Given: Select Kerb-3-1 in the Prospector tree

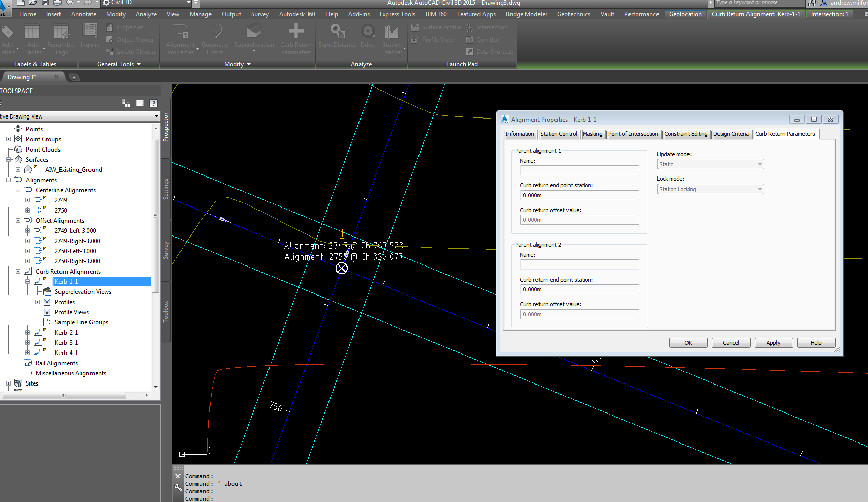Looking at the screenshot, I should tap(66, 343).
